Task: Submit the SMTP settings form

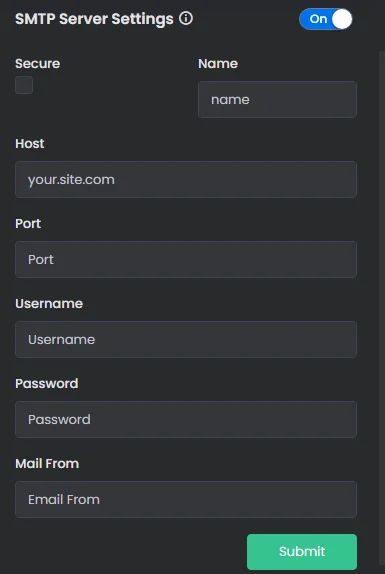Action: coord(302,552)
